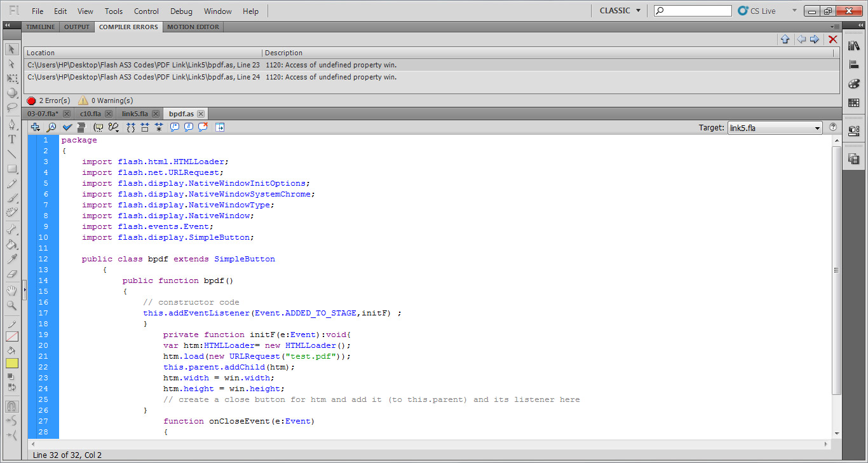Image resolution: width=868 pixels, height=463 pixels.
Task: Select the Hand tool
Action: pyautogui.click(x=11, y=291)
